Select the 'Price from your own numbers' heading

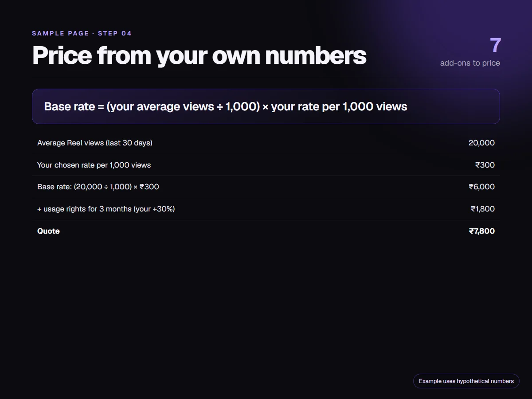click(199, 55)
